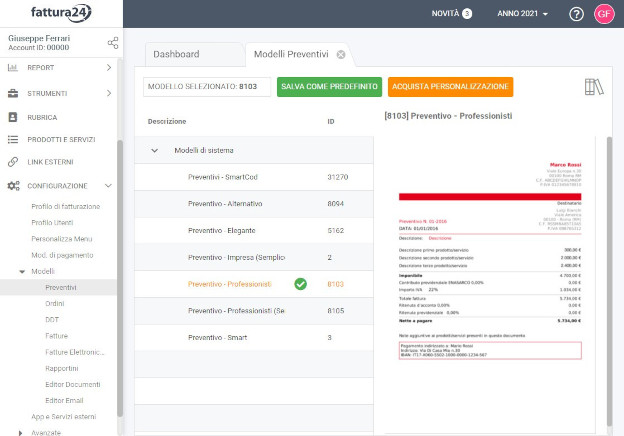This screenshot has height=436, width=624.
Task: Click the Strumenti briefcase icon
Action: click(x=13, y=93)
